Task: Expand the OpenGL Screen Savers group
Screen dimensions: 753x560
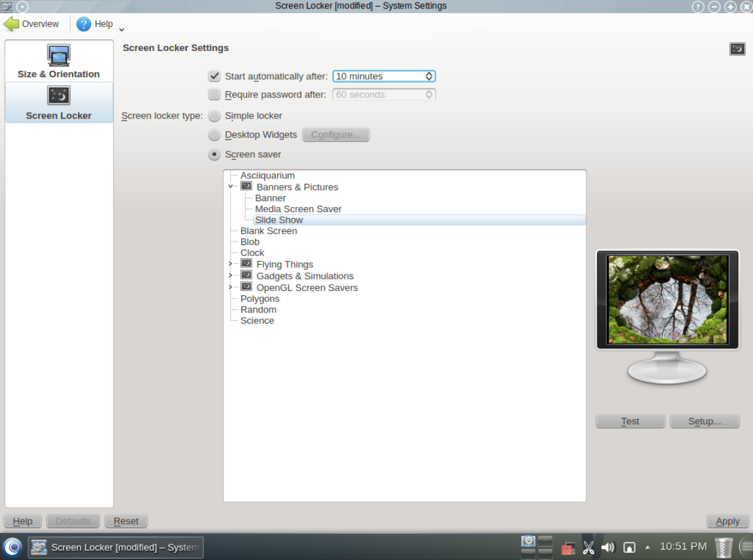Action: coord(231,288)
